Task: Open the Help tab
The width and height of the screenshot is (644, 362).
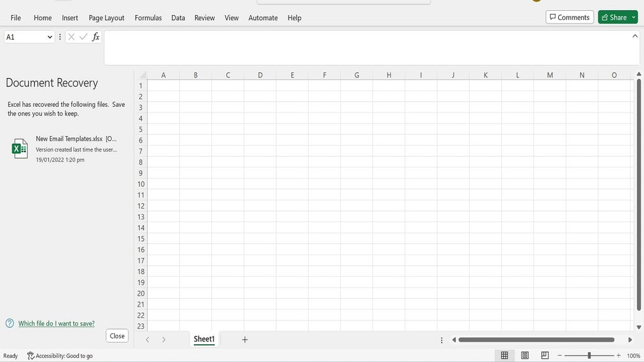Action: pyautogui.click(x=294, y=18)
